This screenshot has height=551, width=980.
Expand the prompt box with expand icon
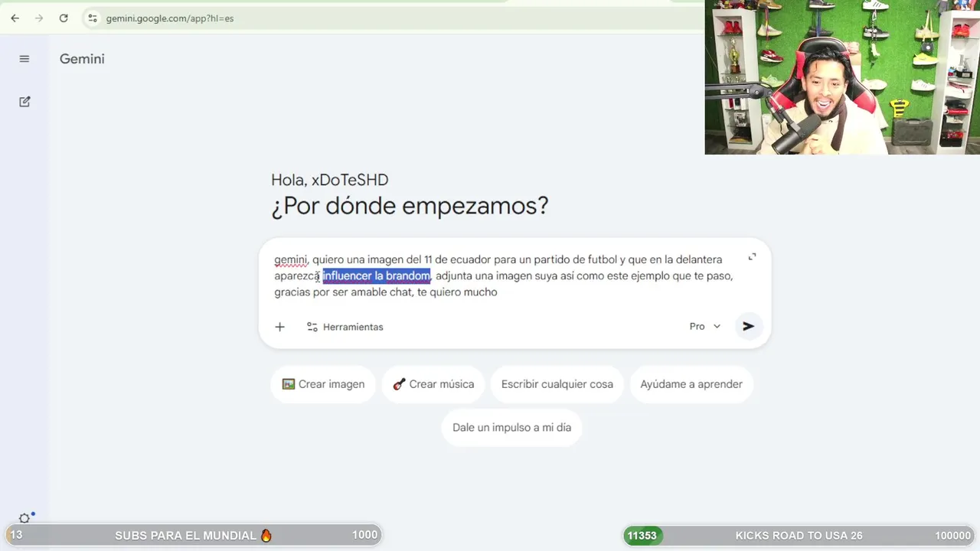(752, 257)
